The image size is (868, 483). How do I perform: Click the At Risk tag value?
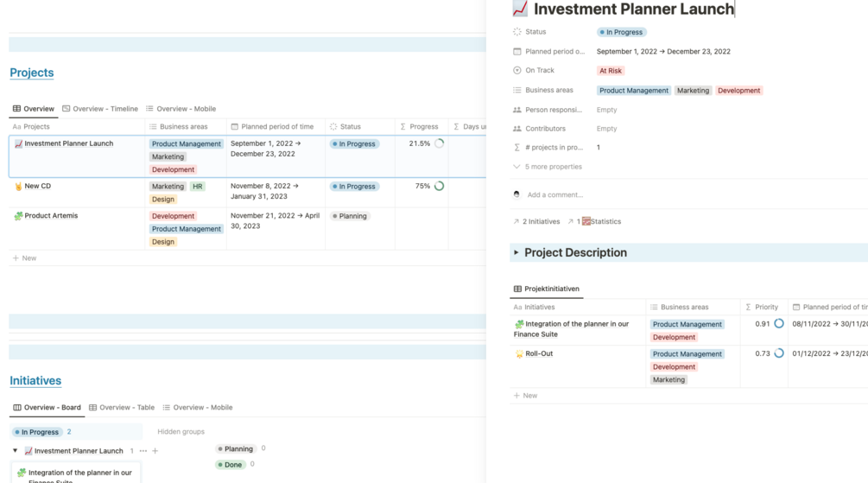click(611, 71)
